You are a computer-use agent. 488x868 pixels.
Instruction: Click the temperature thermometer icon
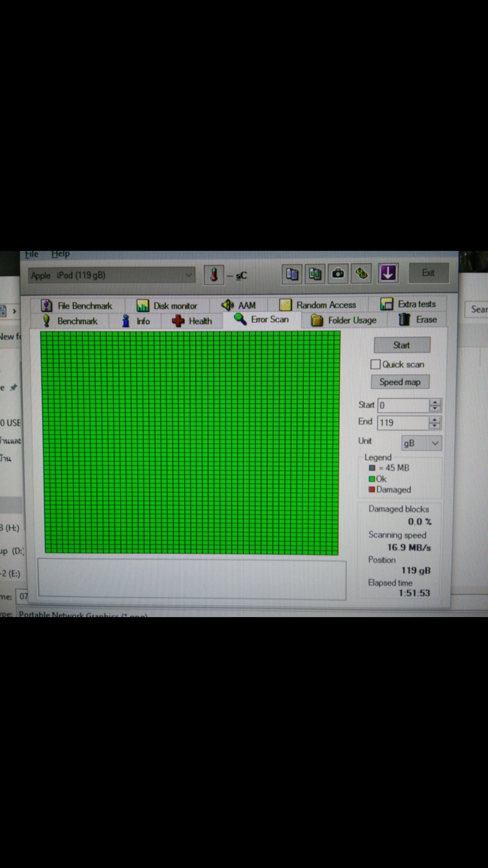[x=213, y=275]
